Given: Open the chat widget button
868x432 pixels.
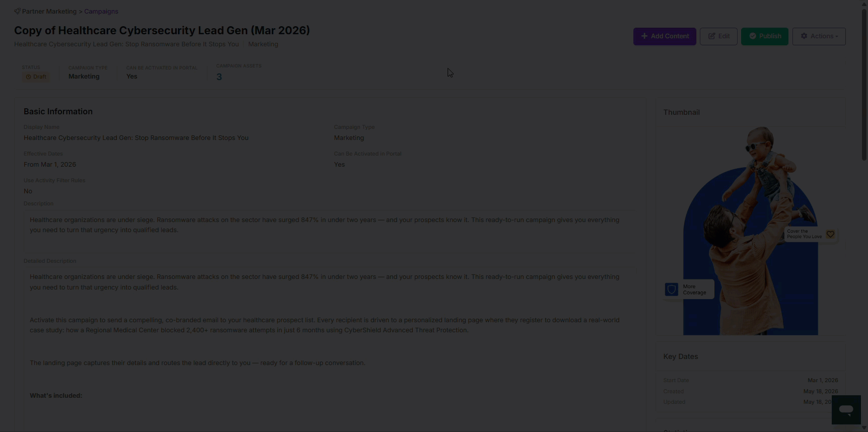Looking at the screenshot, I should tap(846, 409).
